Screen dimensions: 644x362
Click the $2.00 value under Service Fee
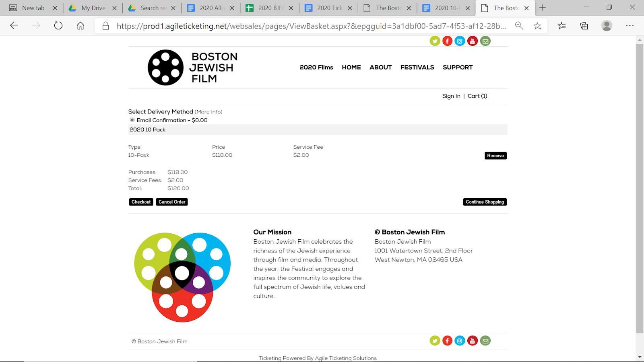[x=301, y=155]
